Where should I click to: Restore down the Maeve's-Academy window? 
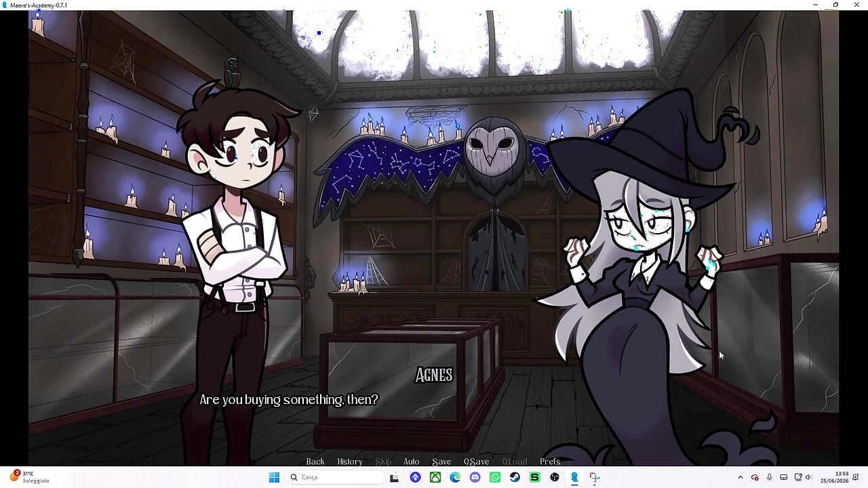click(x=835, y=5)
